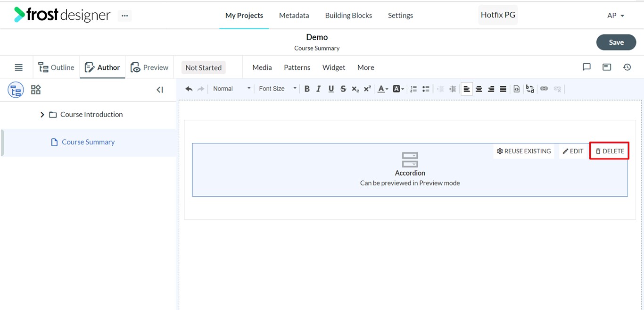Click the Undo arrow icon
This screenshot has width=644, height=310.
[189, 89]
